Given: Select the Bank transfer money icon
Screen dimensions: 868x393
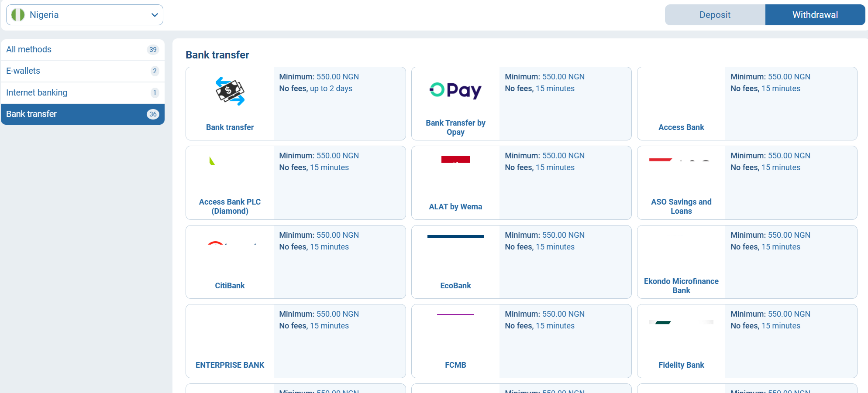Looking at the screenshot, I should pyautogui.click(x=230, y=91).
